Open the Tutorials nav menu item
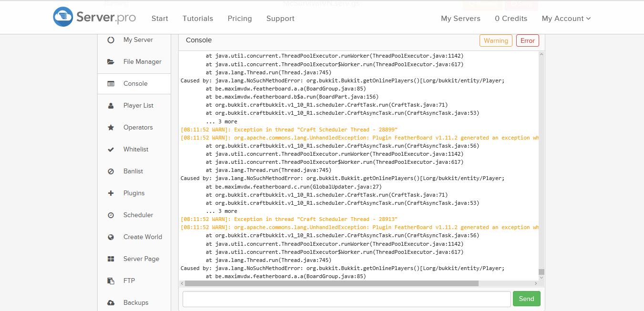644x311 pixels. pyautogui.click(x=198, y=19)
